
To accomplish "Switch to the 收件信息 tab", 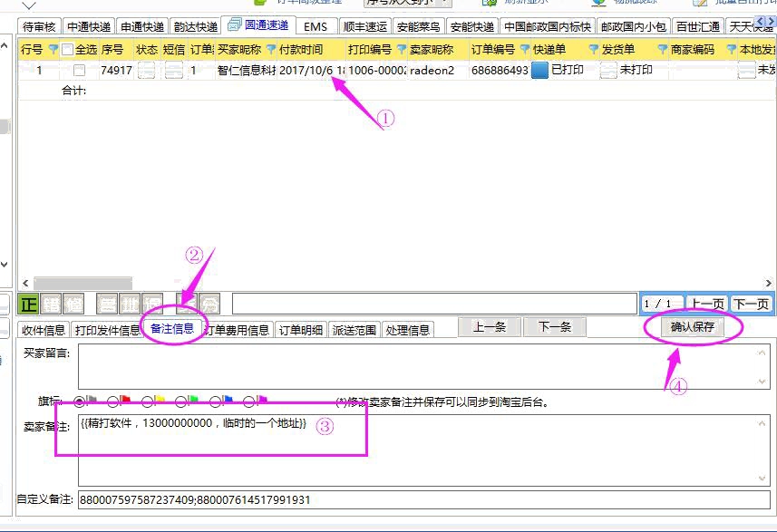I will pos(44,330).
